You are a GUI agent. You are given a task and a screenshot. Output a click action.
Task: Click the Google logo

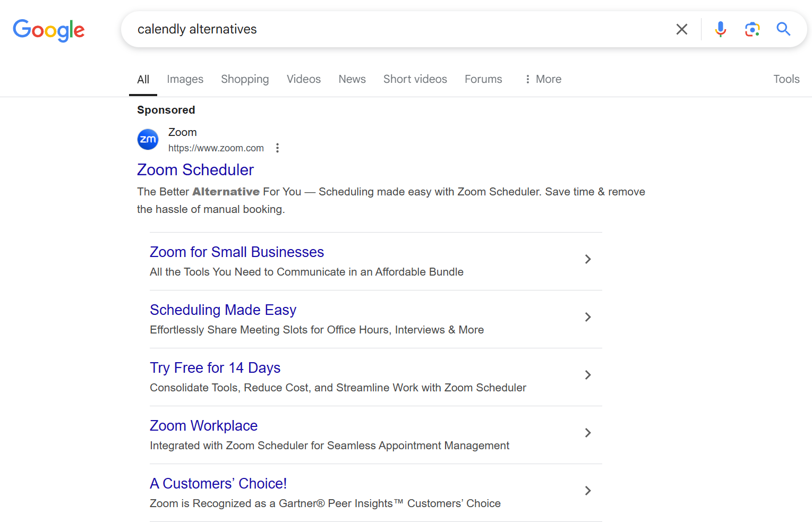click(x=48, y=30)
